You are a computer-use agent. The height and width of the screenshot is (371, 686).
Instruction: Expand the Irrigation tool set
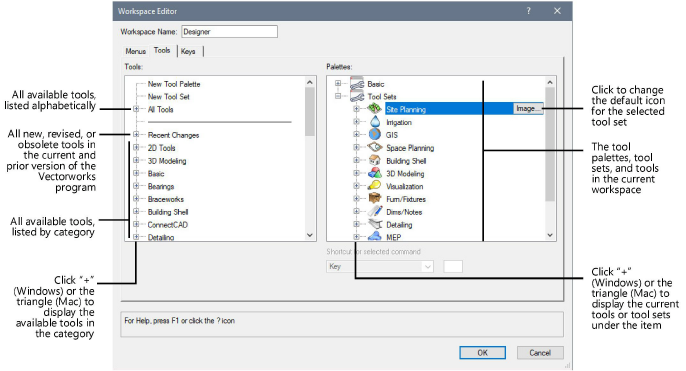pos(357,122)
